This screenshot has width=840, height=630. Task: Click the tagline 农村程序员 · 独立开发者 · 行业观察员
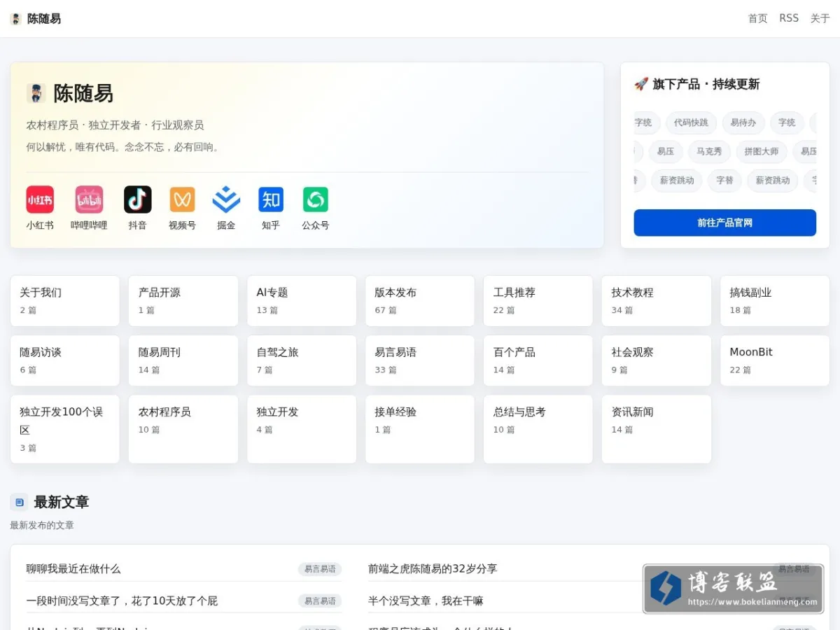[115, 125]
